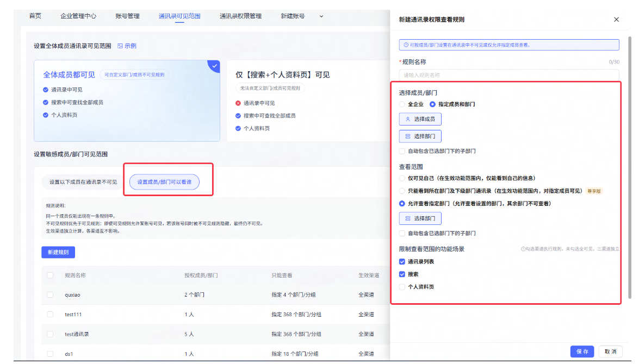Click the person icon on 选择成员 button
The height and width of the screenshot is (364, 639).
pos(408,120)
